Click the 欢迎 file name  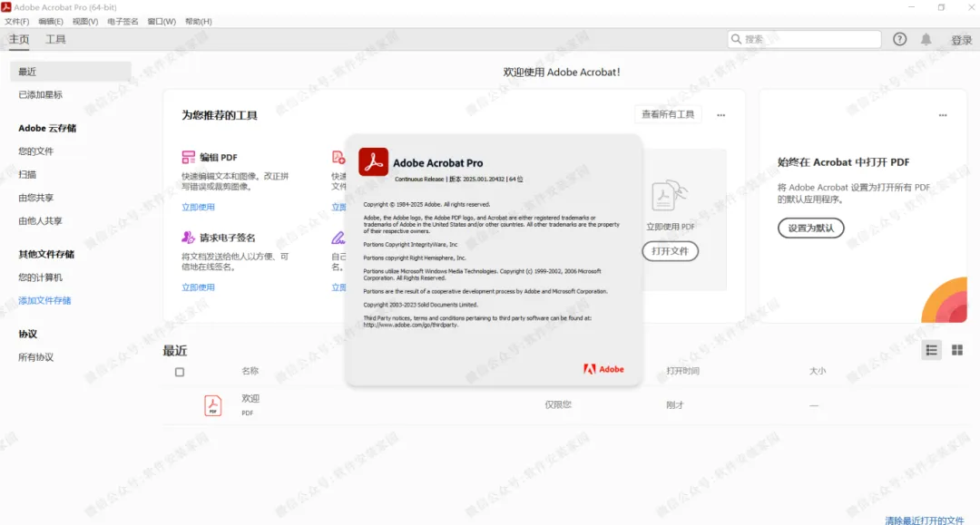(250, 398)
